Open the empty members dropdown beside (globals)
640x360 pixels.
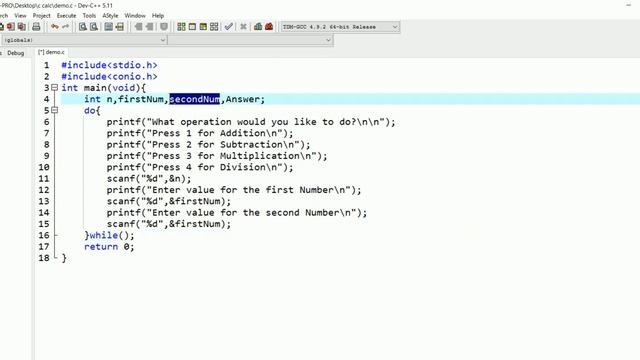(x=250, y=40)
